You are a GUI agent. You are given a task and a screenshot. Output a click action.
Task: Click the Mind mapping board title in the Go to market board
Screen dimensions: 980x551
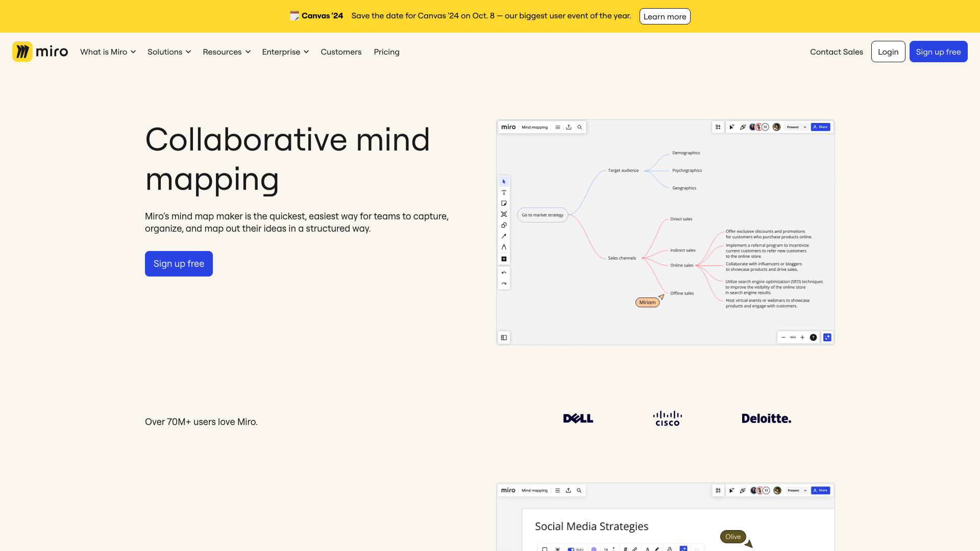tap(534, 128)
